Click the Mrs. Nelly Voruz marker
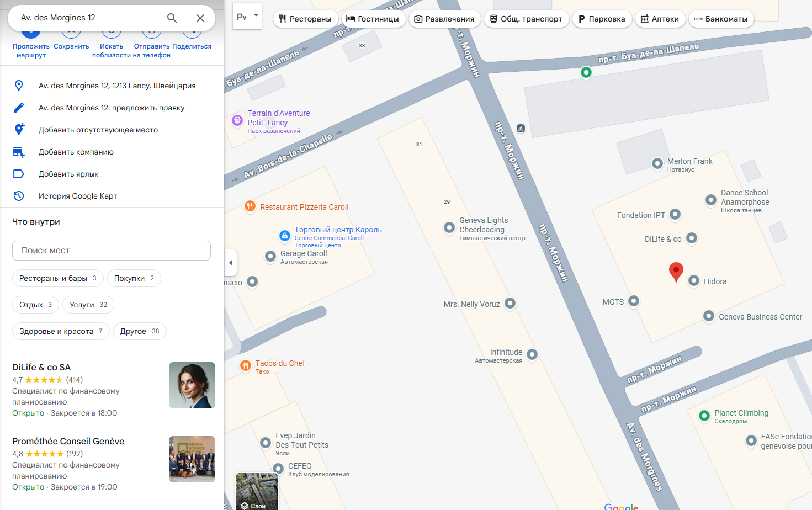The height and width of the screenshot is (510, 812). click(510, 302)
